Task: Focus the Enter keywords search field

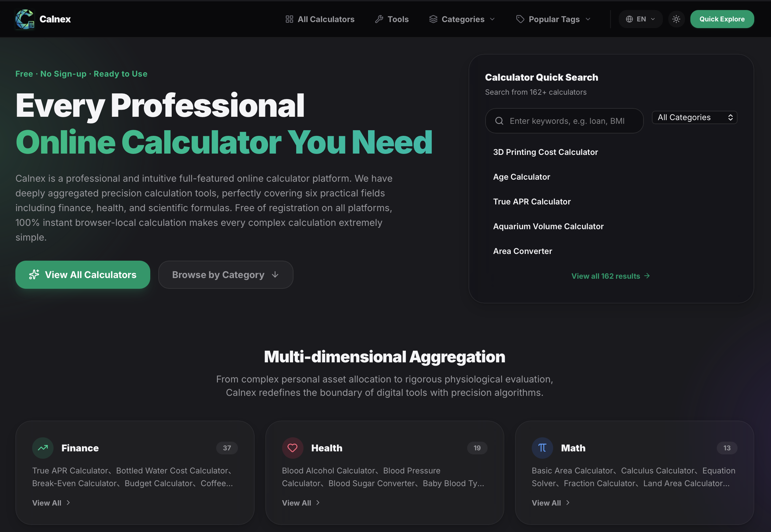Action: pyautogui.click(x=564, y=121)
